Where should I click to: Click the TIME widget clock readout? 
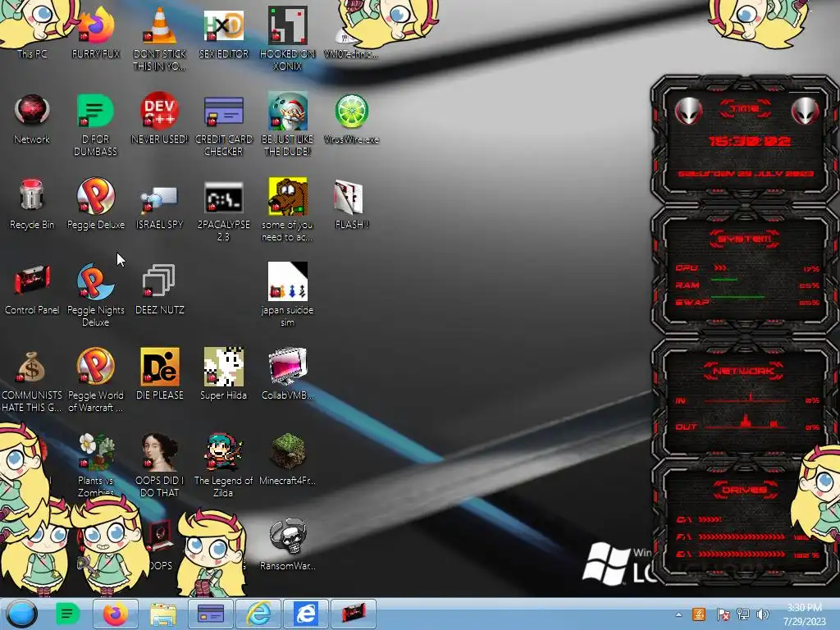(749, 141)
